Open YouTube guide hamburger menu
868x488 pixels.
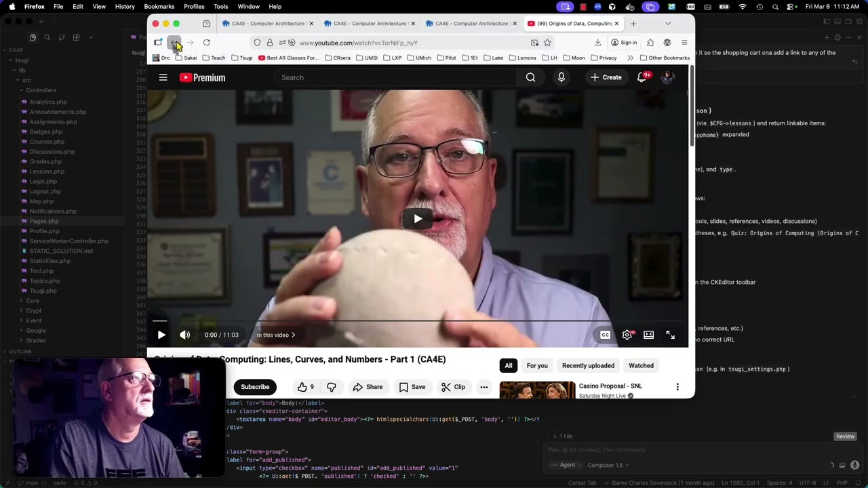[x=163, y=77]
